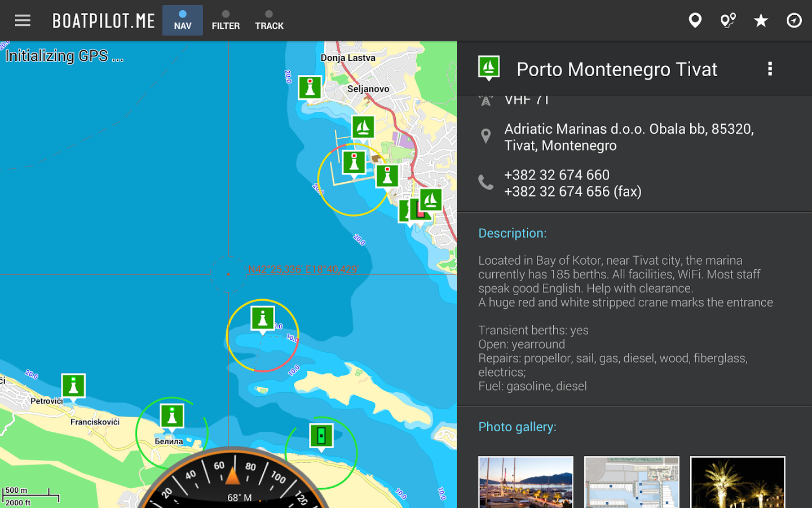Tap the Seljanovo map label
The image size is (812, 508).
(368, 89)
